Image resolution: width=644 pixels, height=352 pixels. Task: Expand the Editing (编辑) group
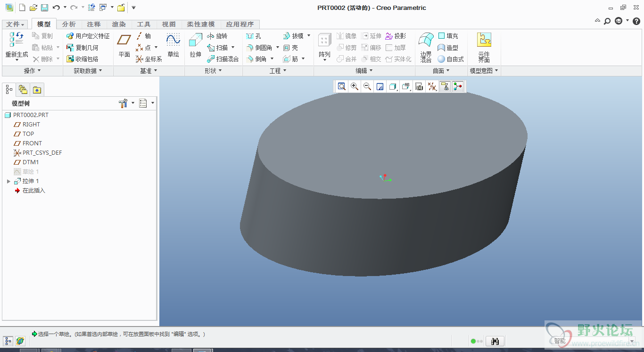click(x=364, y=71)
